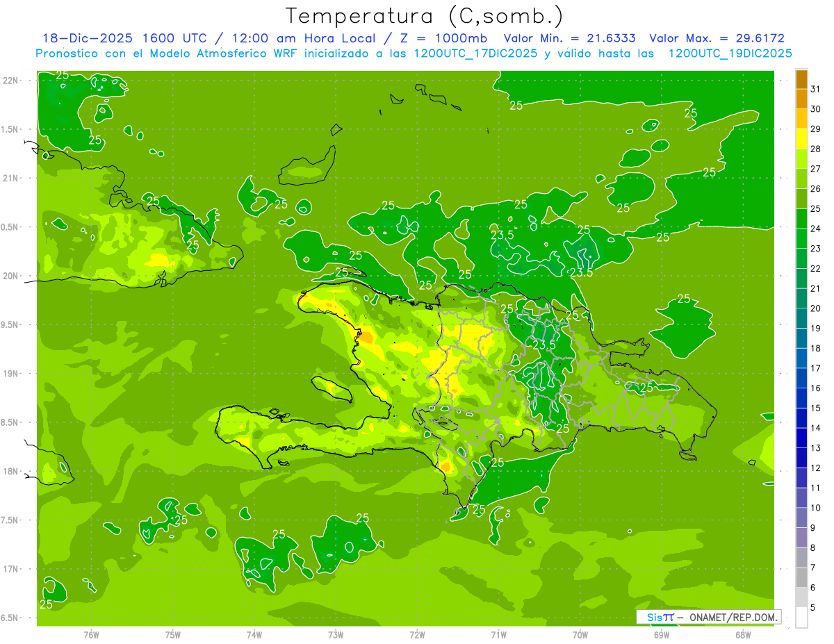Click the "18N" latitude label

11,471
